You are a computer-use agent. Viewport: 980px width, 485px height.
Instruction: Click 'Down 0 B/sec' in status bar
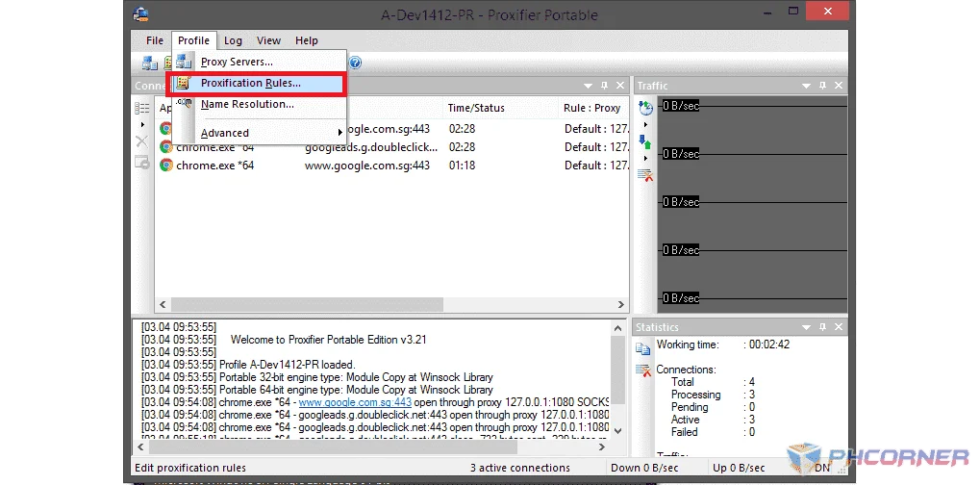pos(643,468)
